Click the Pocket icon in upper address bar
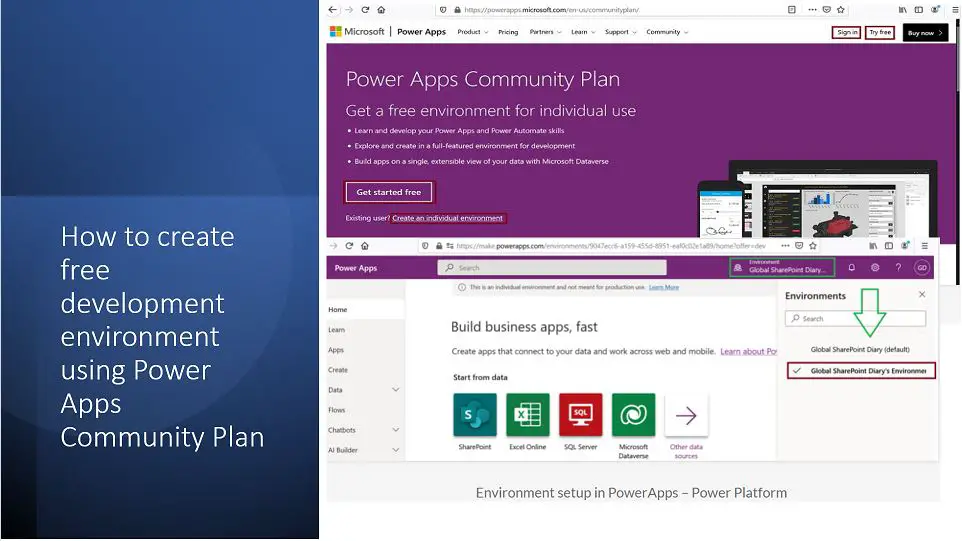 (826, 10)
